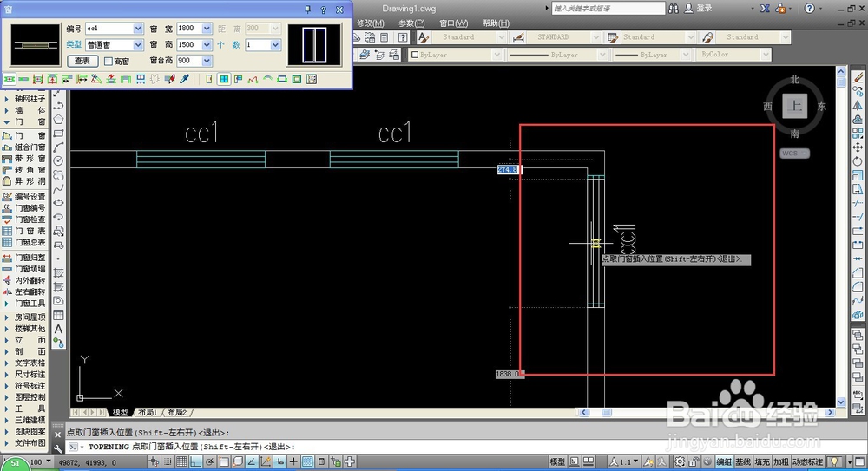Click the 类型 blue link label

pyautogui.click(x=74, y=44)
